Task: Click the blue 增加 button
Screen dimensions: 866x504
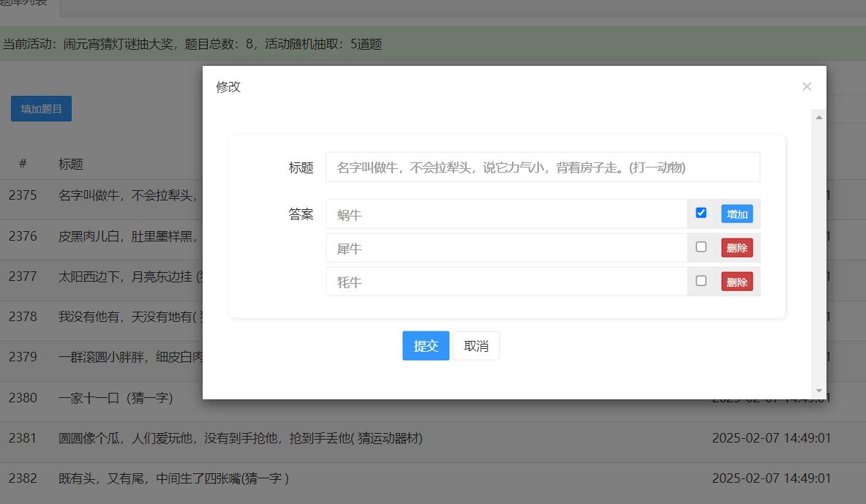Action: tap(737, 214)
